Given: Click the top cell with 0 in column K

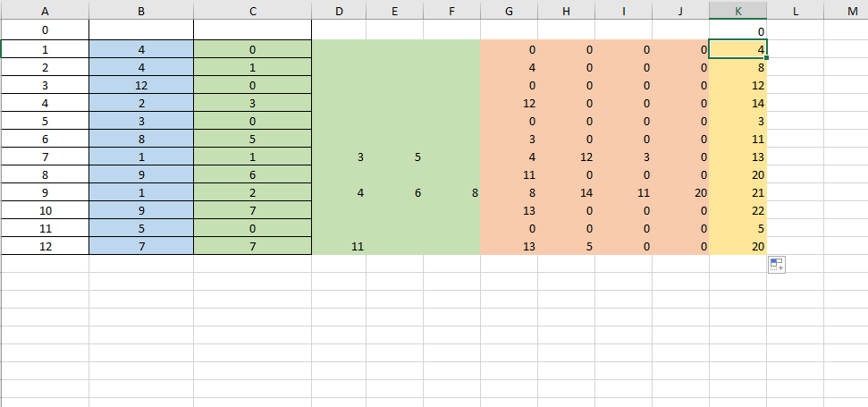Looking at the screenshot, I should [x=737, y=30].
